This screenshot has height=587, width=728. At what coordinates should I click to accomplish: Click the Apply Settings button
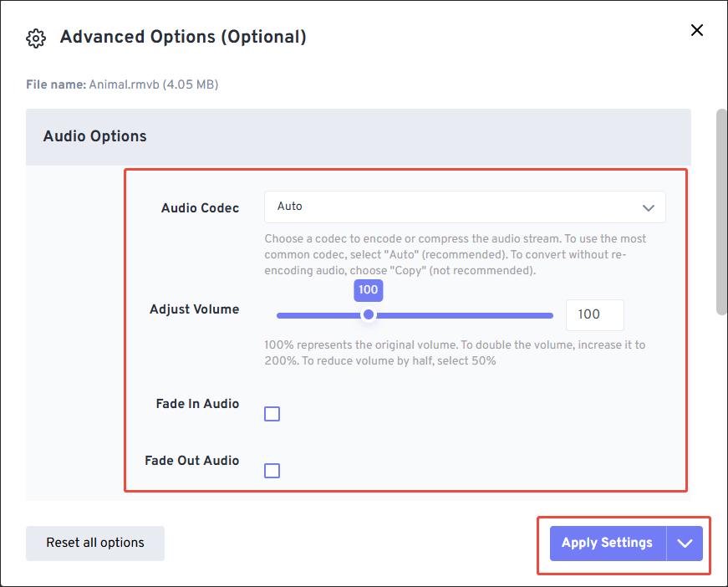pyautogui.click(x=606, y=543)
